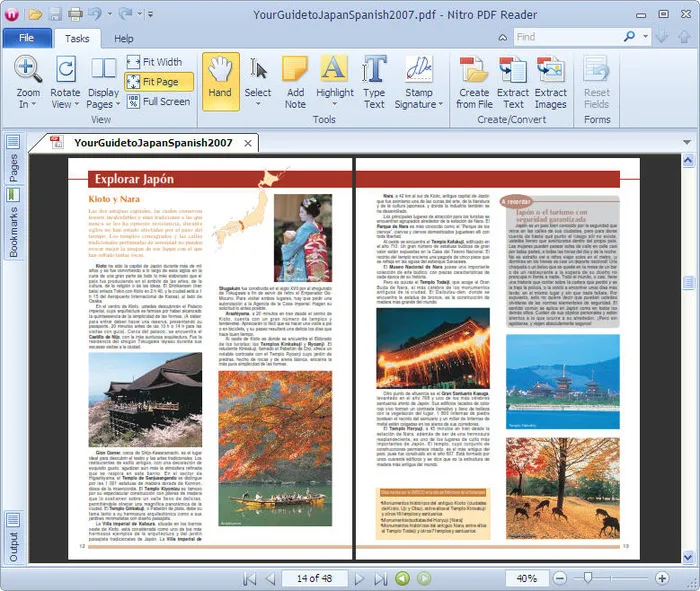Image resolution: width=700 pixels, height=591 pixels.
Task: Open the Stamp Signature dropdown
Action: [x=441, y=104]
